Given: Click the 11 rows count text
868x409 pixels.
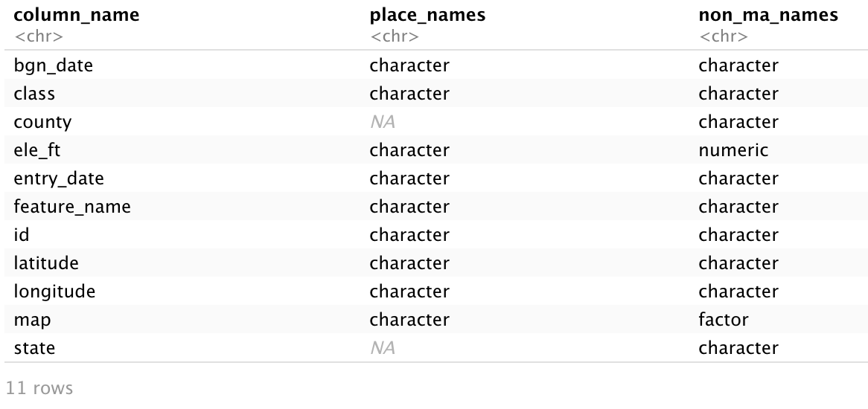Looking at the screenshot, I should click(x=39, y=387).
